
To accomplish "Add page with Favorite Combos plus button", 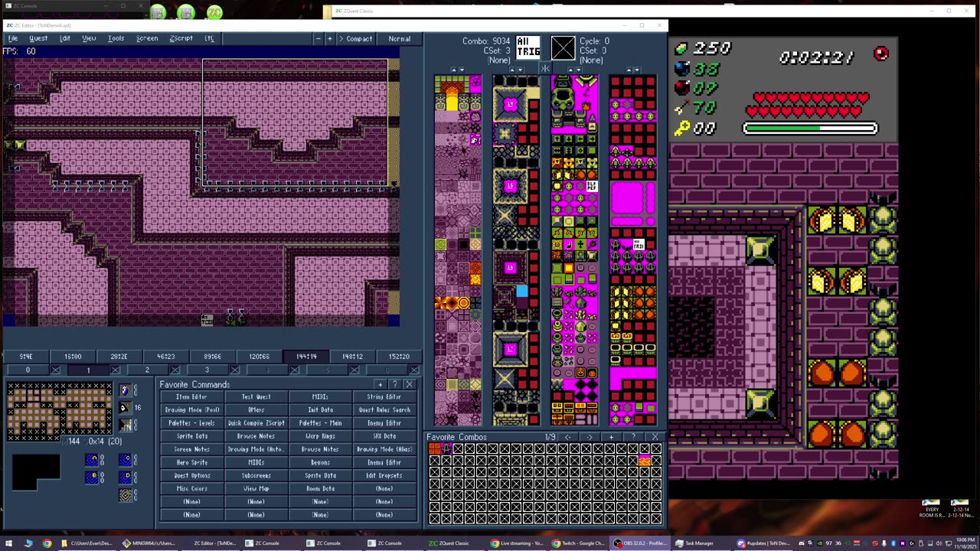I will click(611, 437).
